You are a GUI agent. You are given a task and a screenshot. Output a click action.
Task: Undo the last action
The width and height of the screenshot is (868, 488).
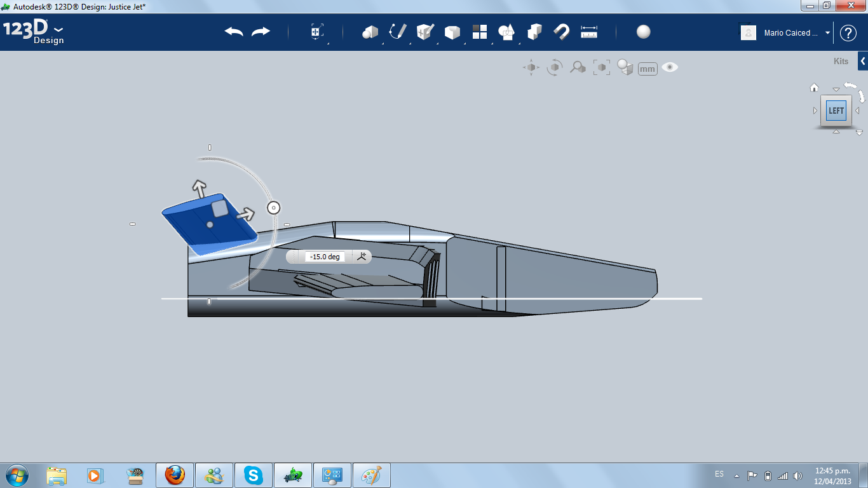[x=234, y=32]
